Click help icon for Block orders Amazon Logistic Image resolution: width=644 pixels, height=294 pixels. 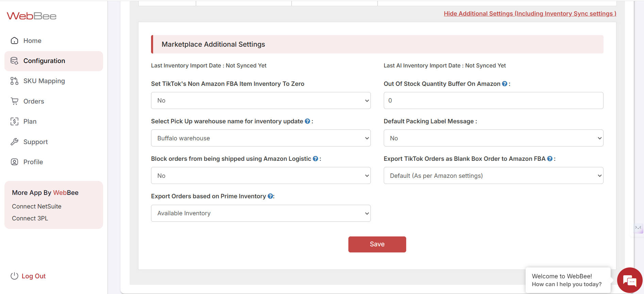click(x=315, y=159)
